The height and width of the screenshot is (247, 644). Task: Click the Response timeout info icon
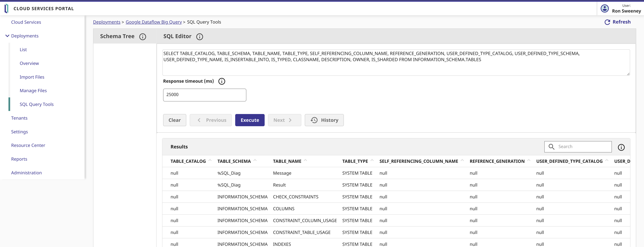pyautogui.click(x=221, y=81)
